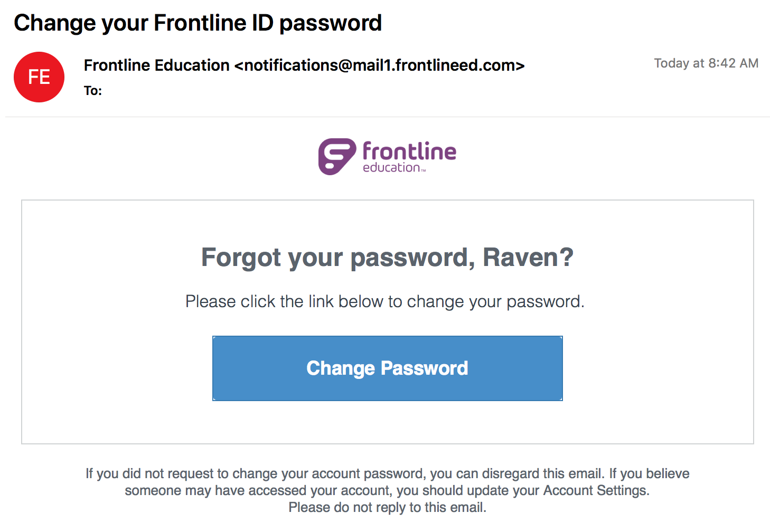Click the empty space above the heading in the box
The height and width of the screenshot is (532, 770).
pos(388,222)
